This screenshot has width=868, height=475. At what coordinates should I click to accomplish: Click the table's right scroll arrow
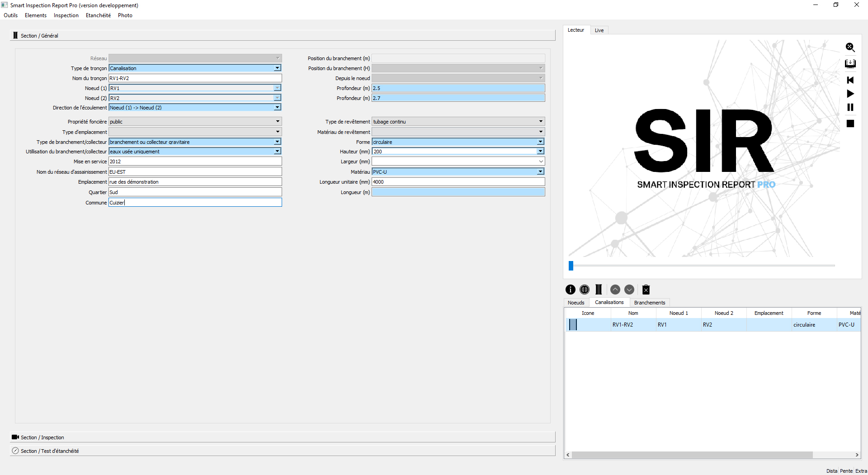coord(857,455)
